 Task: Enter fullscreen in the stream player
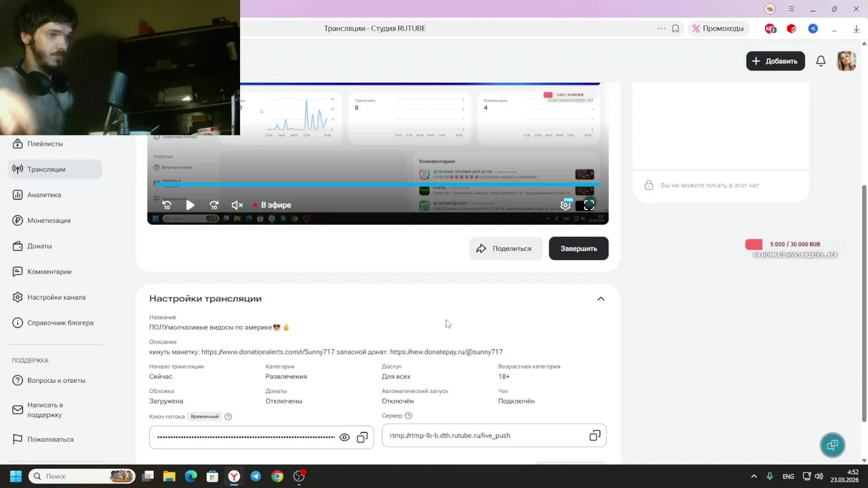tap(589, 205)
